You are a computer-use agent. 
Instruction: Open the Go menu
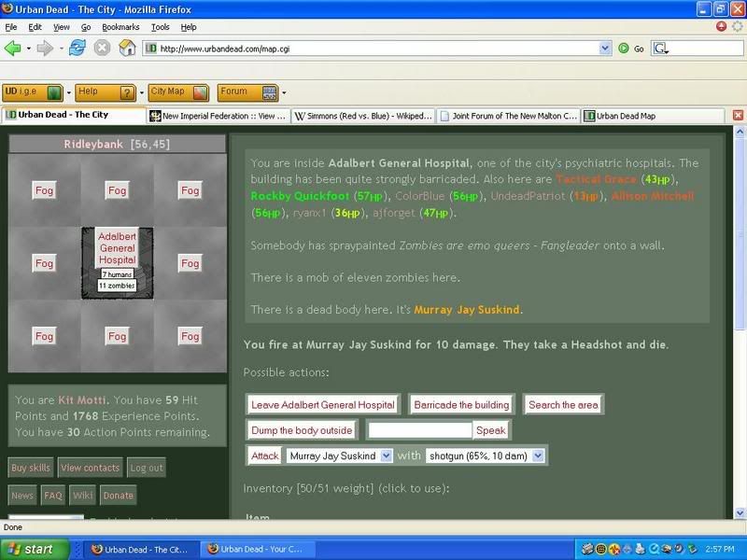tap(86, 27)
